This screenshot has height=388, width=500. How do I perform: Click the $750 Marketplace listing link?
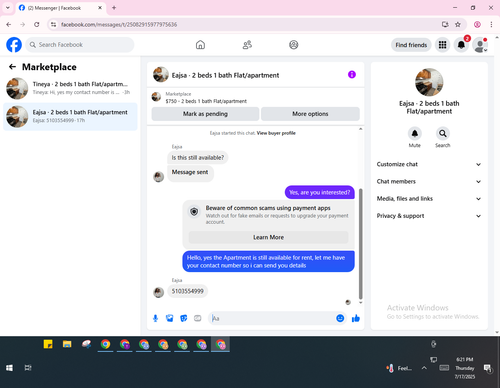point(206,101)
